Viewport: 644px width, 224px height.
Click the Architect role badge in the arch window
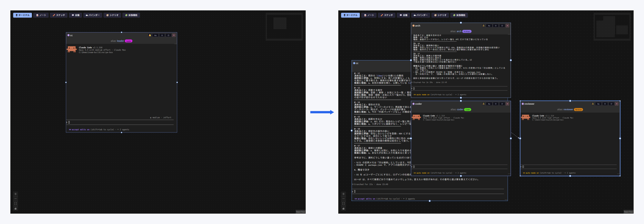[467, 32]
